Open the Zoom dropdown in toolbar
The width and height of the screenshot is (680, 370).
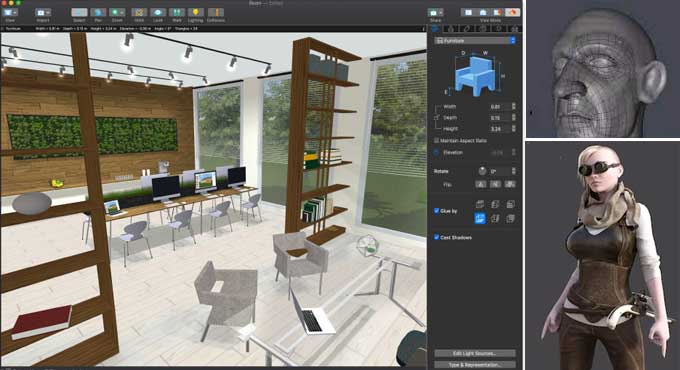[117, 13]
